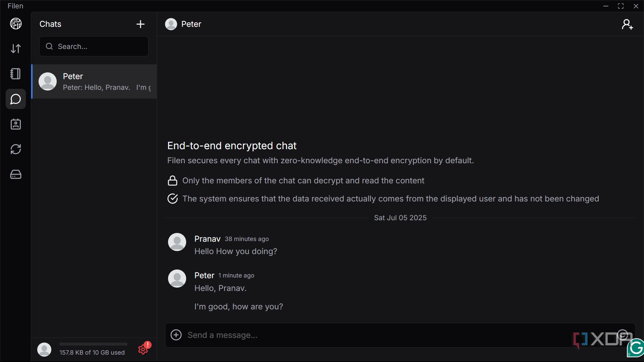Click the account avatar at bottom left
Image resolution: width=644 pixels, height=362 pixels.
click(x=44, y=349)
